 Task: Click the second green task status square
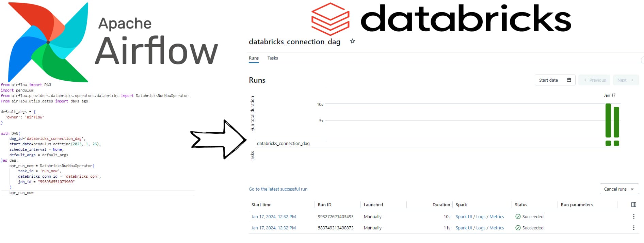(x=616, y=143)
